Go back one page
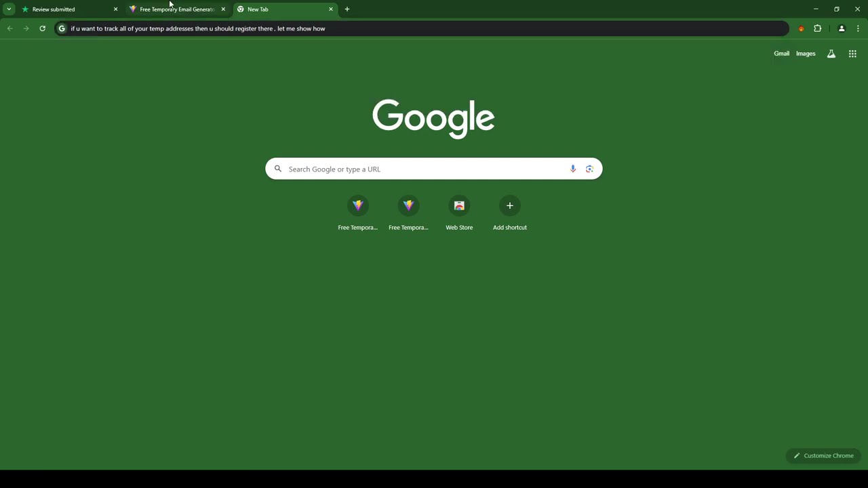 tap(9, 28)
